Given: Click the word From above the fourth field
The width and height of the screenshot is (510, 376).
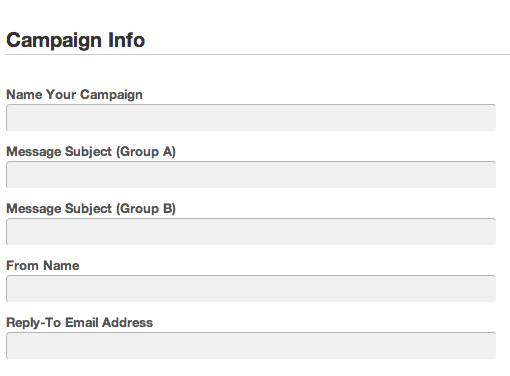Looking at the screenshot, I should (x=22, y=266).
